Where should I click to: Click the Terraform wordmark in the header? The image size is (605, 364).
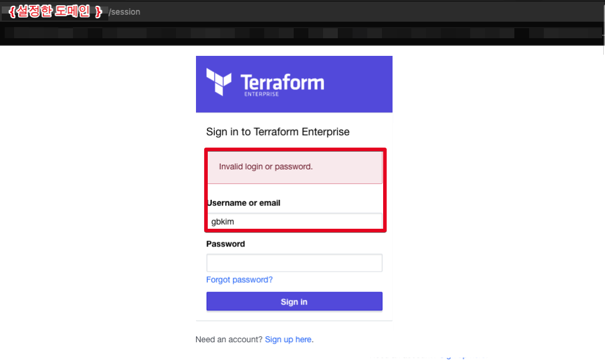pos(282,81)
